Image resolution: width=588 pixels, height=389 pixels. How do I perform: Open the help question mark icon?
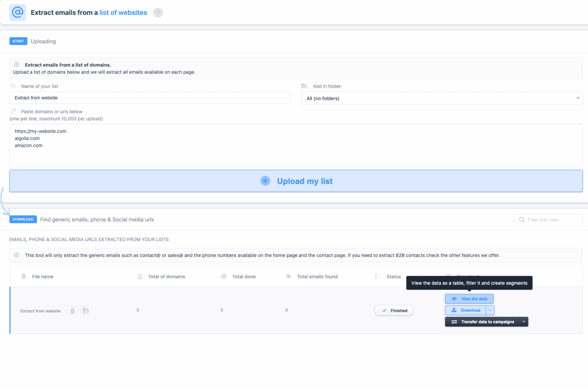coord(158,13)
